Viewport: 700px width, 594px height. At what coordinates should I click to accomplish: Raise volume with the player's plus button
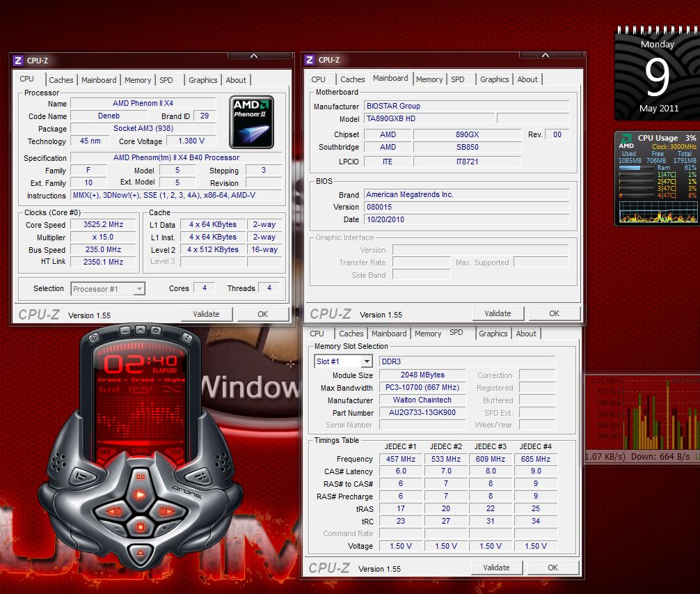(x=164, y=529)
